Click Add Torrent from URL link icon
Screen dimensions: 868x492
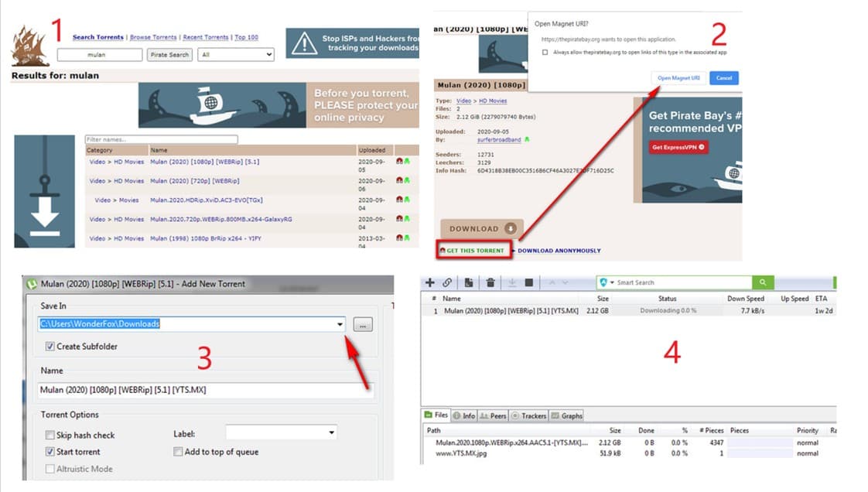447,283
